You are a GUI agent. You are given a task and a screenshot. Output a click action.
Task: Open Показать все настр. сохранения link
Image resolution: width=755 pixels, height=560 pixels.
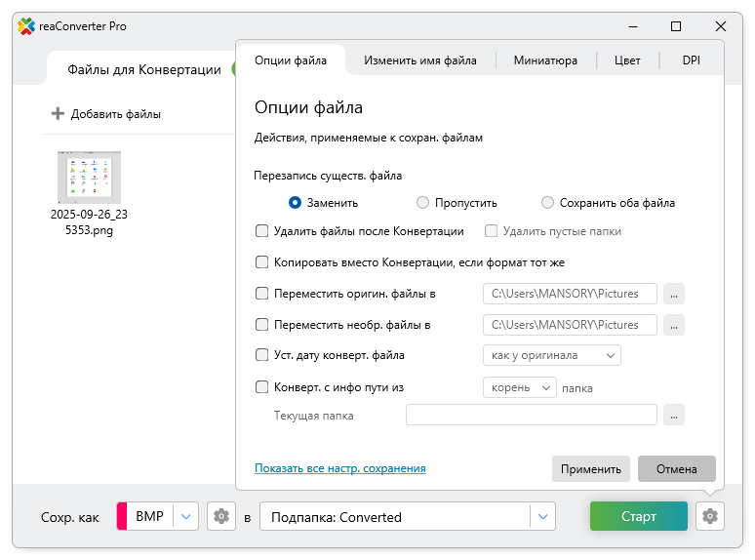[x=339, y=468]
